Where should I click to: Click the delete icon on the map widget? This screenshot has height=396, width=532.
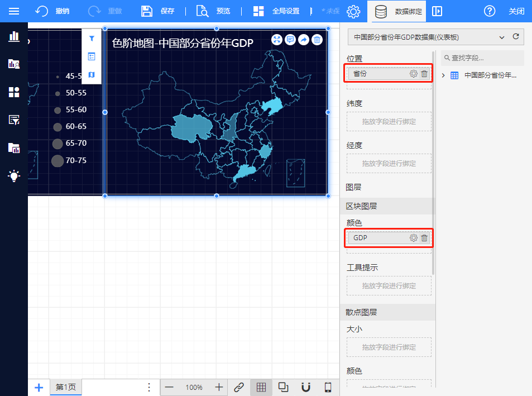point(317,39)
